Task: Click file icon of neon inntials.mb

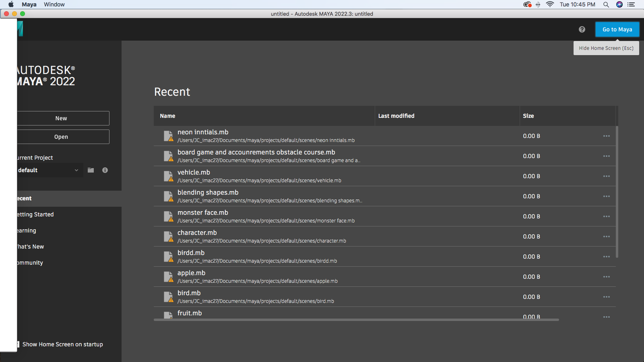Action: (168, 136)
